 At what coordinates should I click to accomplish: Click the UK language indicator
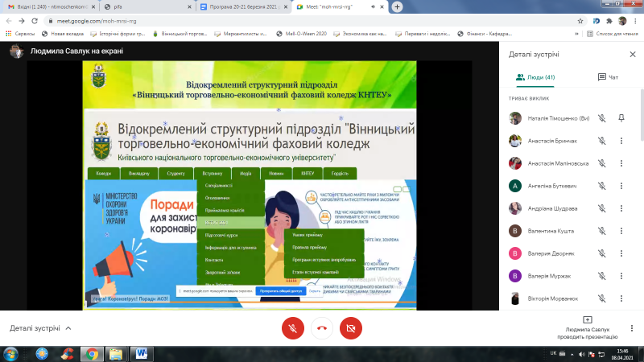(x=553, y=353)
